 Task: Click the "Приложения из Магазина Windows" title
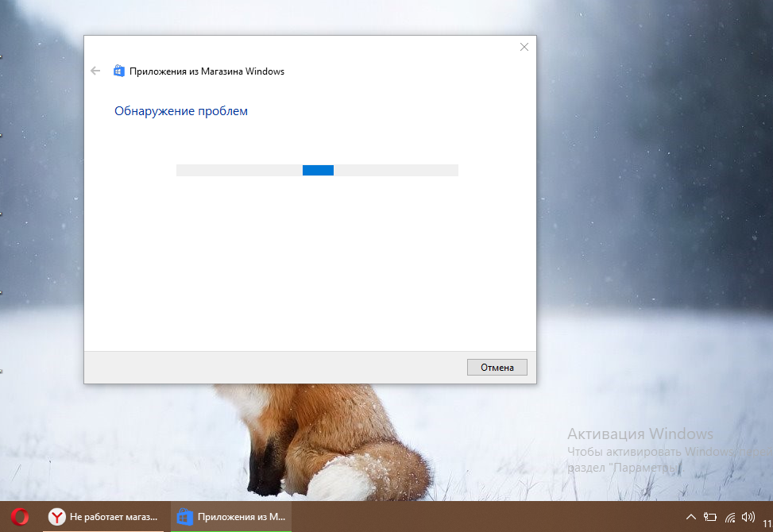pyautogui.click(x=207, y=71)
